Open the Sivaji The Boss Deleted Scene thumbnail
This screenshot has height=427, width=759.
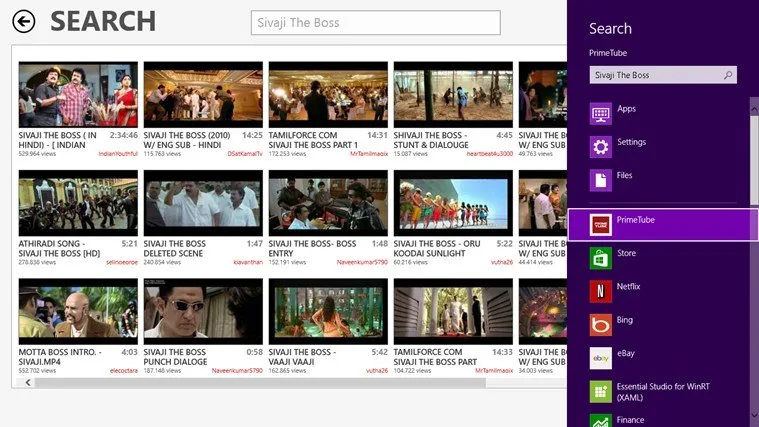pos(203,203)
